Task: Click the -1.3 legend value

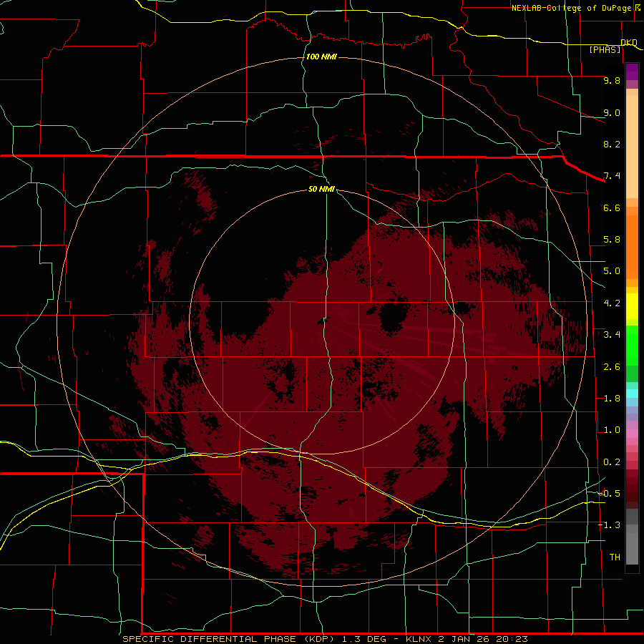Action: [x=610, y=525]
